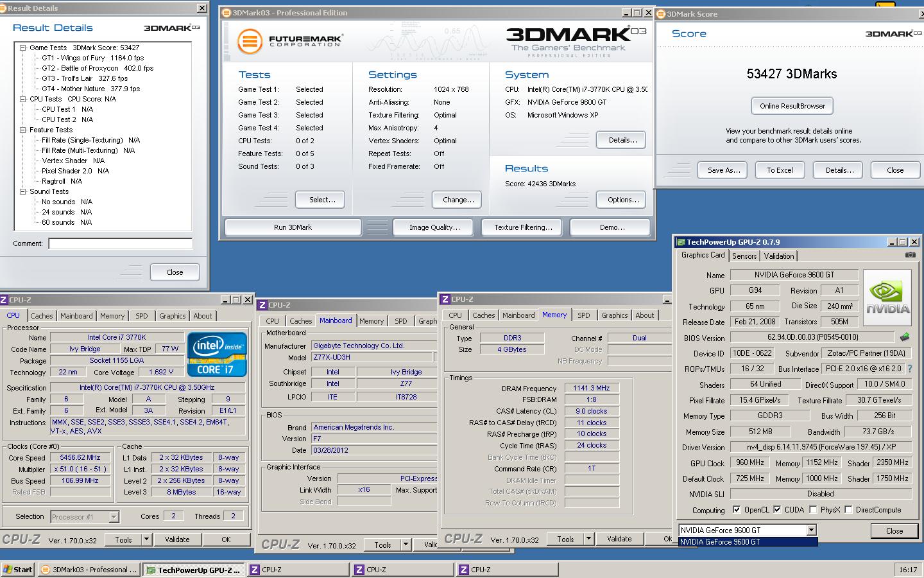Click the third CPU-Z taskbar button

pos(507,569)
